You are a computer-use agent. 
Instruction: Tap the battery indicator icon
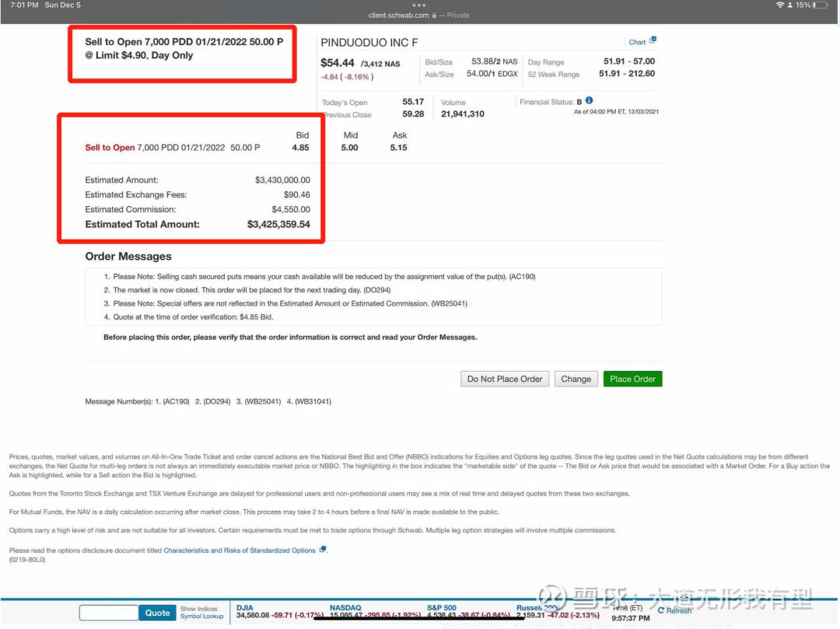[x=820, y=5]
